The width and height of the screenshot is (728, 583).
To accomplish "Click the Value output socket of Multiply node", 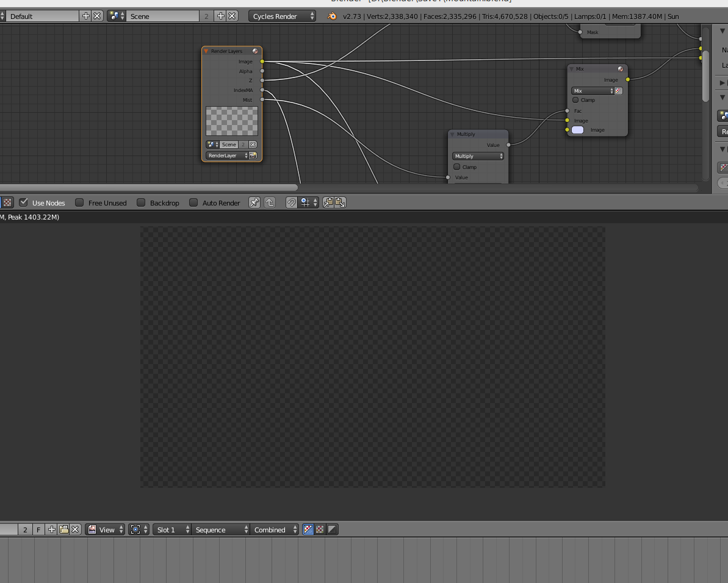I will pyautogui.click(x=508, y=145).
